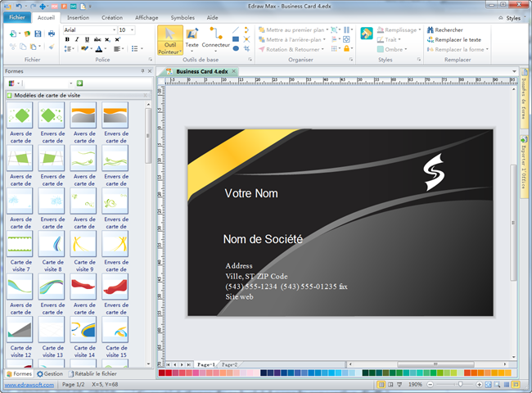Image resolution: width=532 pixels, height=393 pixels.
Task: Toggle underline text formatting
Action: pyautogui.click(x=87, y=39)
